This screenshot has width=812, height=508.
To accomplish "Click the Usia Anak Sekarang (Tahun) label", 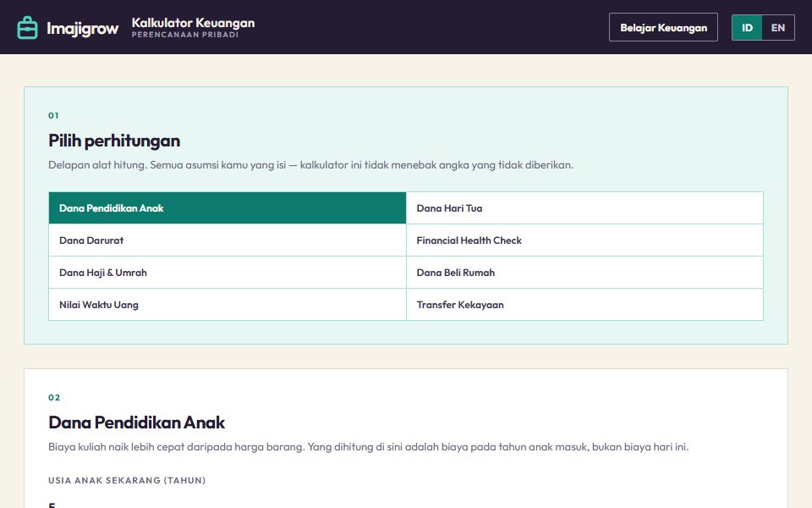I will click(127, 480).
